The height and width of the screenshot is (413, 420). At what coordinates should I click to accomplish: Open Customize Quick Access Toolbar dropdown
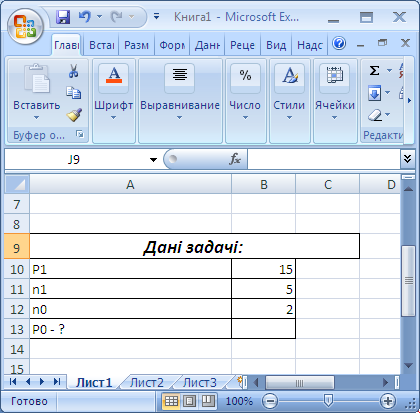point(156,16)
